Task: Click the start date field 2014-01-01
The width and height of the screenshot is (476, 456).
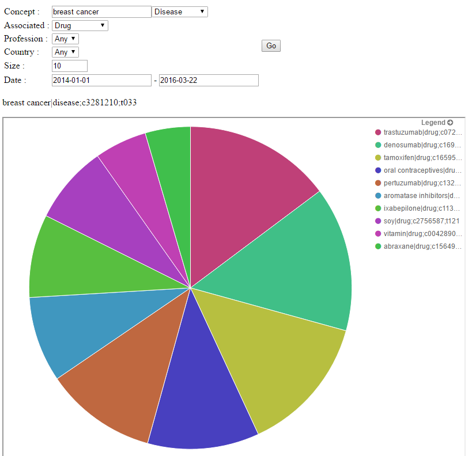Action: 101,81
